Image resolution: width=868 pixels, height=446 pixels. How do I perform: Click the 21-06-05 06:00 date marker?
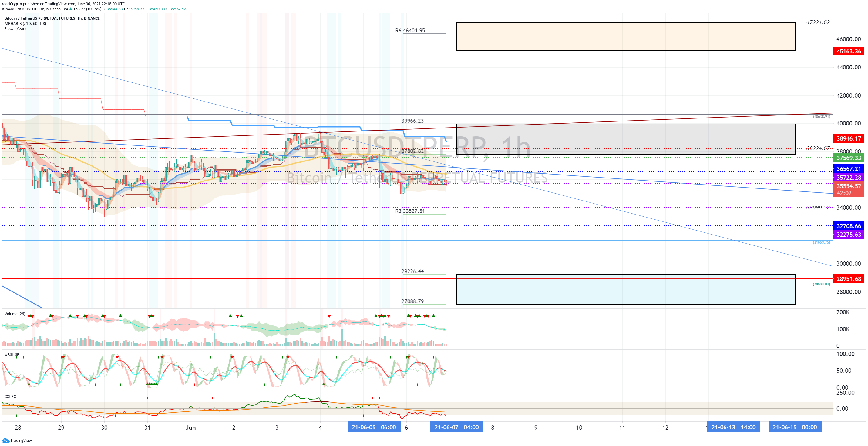tap(374, 427)
